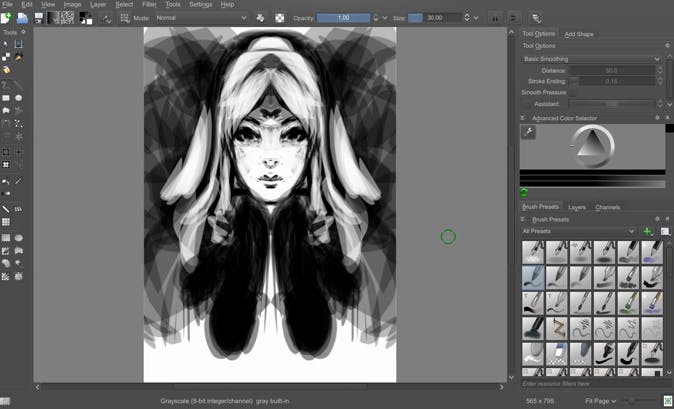Screen dimensions: 674x409
Task: Open the All Presets filter dropdown
Action: [x=578, y=231]
